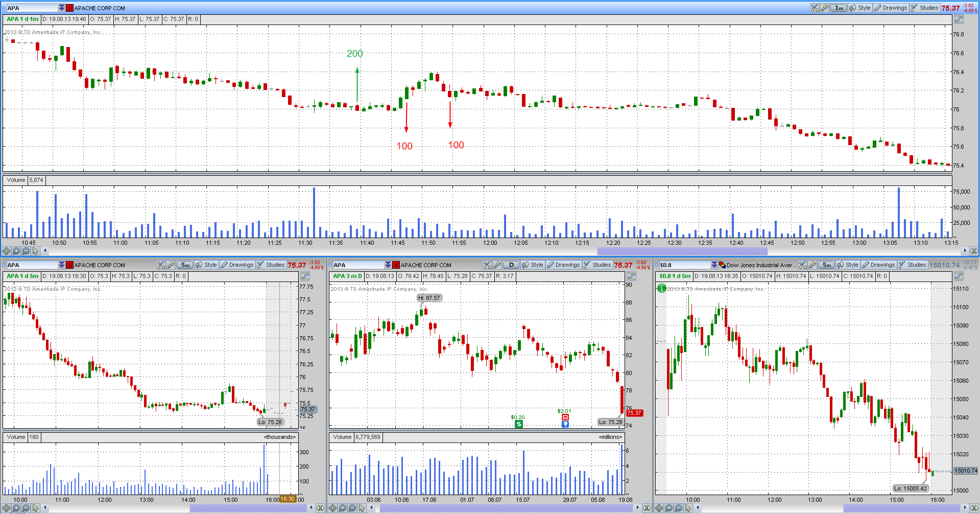The image size is (980, 514).
Task: Click the red level 1 badge on the top chart
Action: (x=69, y=8)
